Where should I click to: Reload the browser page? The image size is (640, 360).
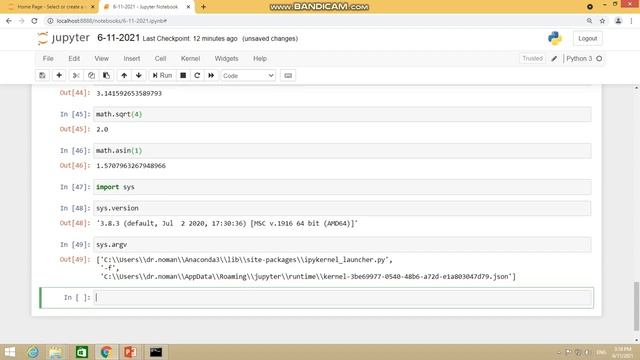click(x=35, y=21)
